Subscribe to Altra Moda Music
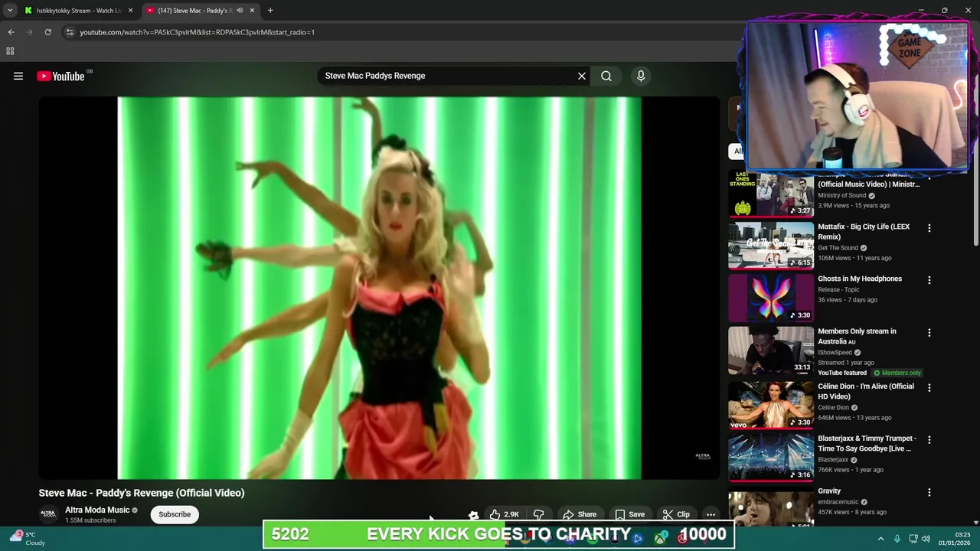Viewport: 980px width, 551px height. pos(175,514)
